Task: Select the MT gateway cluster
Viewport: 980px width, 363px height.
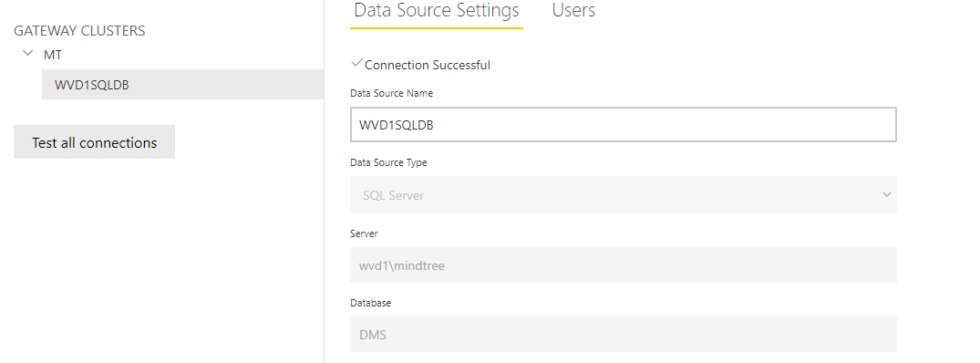Action: pyautogui.click(x=53, y=55)
